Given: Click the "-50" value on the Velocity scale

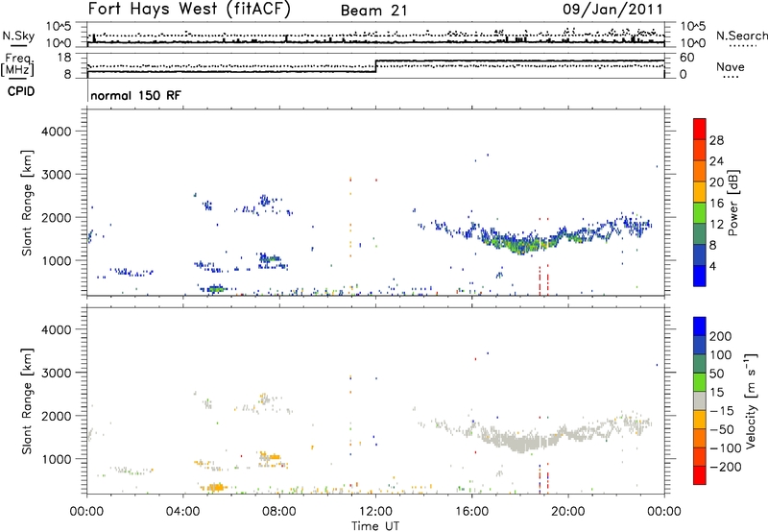Looking at the screenshot, I should click(x=722, y=429).
